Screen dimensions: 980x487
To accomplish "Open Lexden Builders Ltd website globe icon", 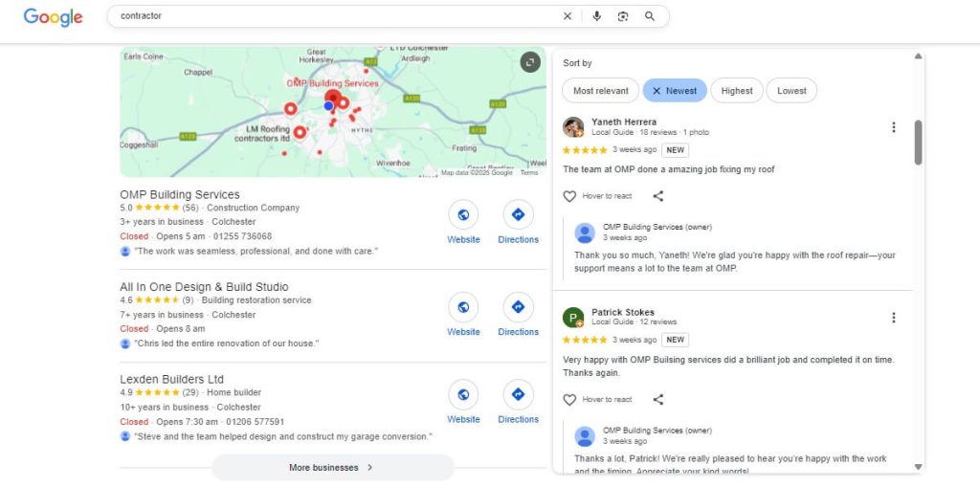I will point(463,394).
